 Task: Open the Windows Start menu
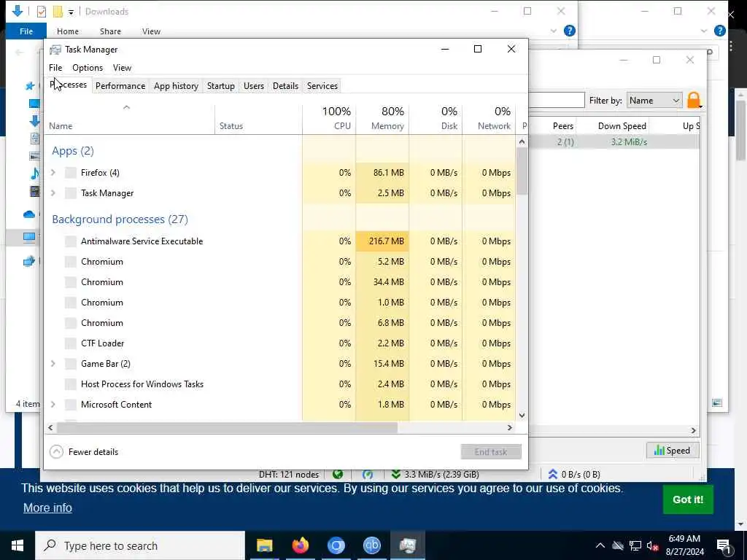(x=18, y=545)
